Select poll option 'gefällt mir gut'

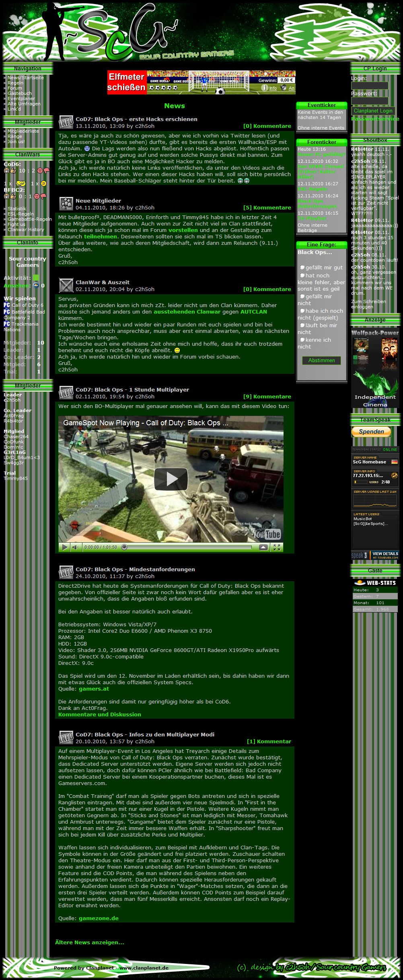(302, 267)
